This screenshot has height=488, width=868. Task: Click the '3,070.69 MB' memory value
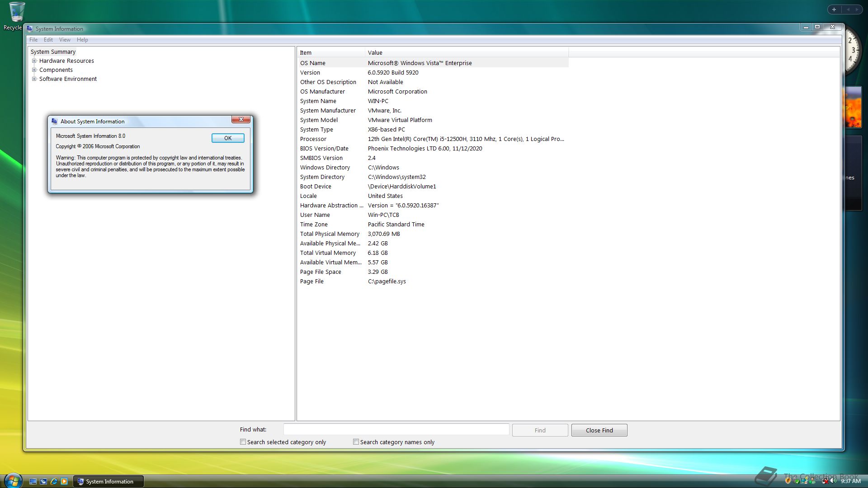pos(384,234)
